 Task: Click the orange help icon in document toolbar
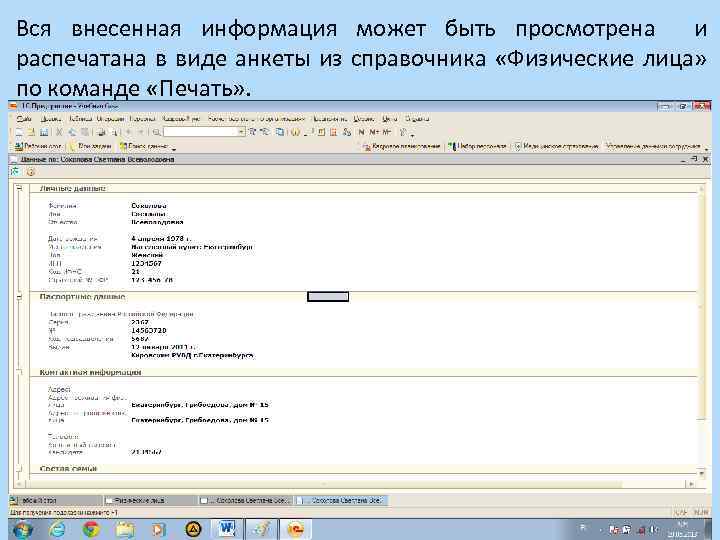30,172
